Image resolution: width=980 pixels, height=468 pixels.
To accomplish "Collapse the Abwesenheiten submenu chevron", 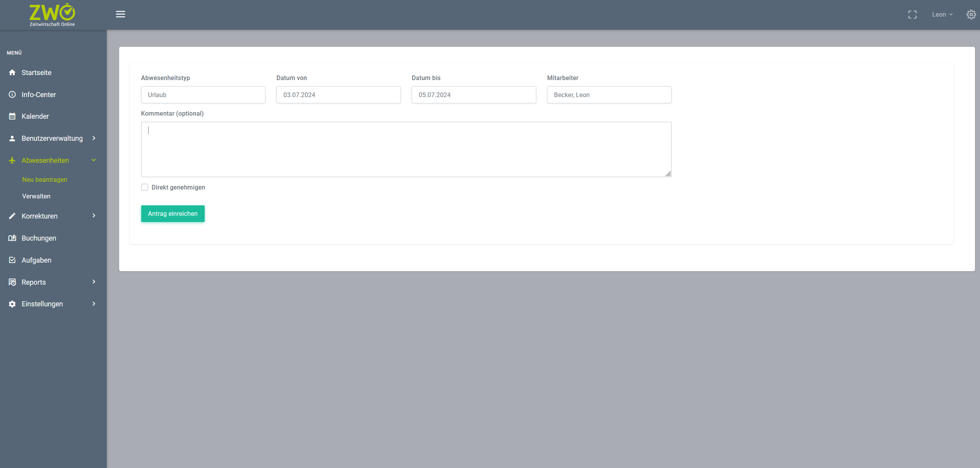I will (94, 161).
